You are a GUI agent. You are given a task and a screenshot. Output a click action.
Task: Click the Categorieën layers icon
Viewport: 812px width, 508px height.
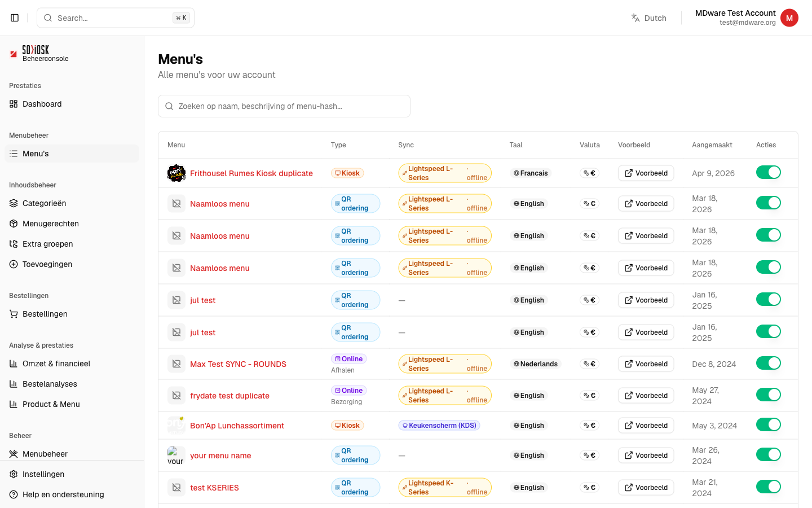(14, 203)
